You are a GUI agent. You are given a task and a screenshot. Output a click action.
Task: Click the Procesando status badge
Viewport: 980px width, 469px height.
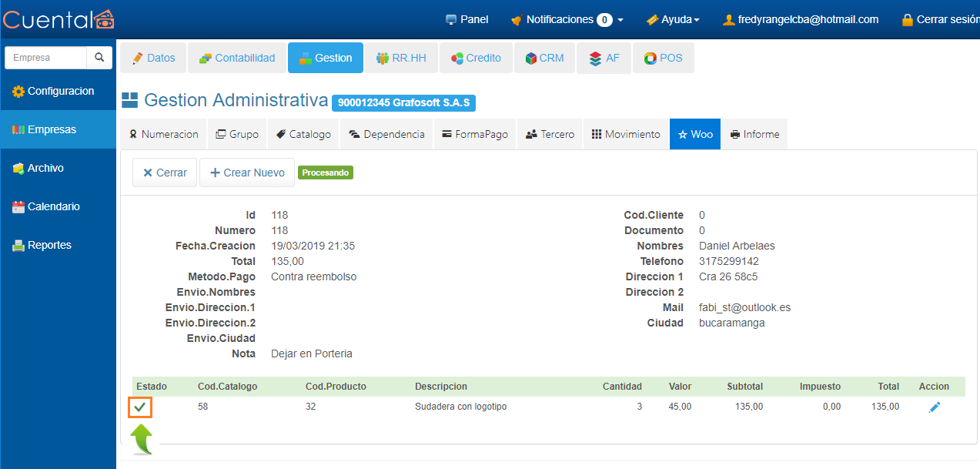325,173
